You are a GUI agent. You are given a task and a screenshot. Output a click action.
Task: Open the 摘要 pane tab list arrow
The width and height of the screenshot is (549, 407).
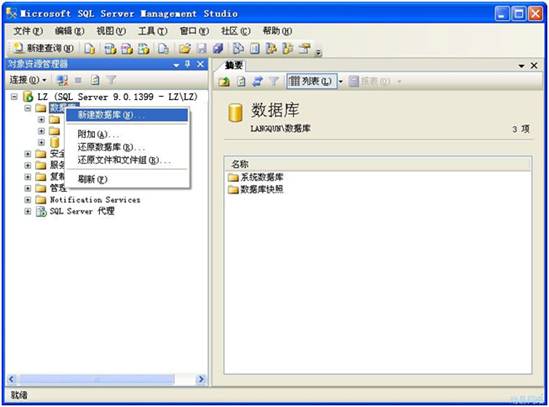[x=521, y=65]
